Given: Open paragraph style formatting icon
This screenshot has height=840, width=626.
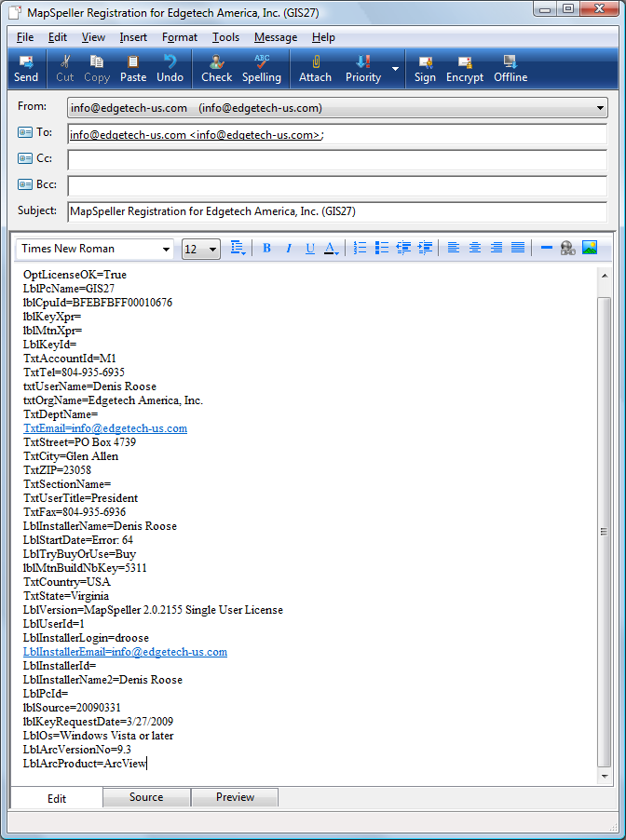Looking at the screenshot, I should 238,248.
